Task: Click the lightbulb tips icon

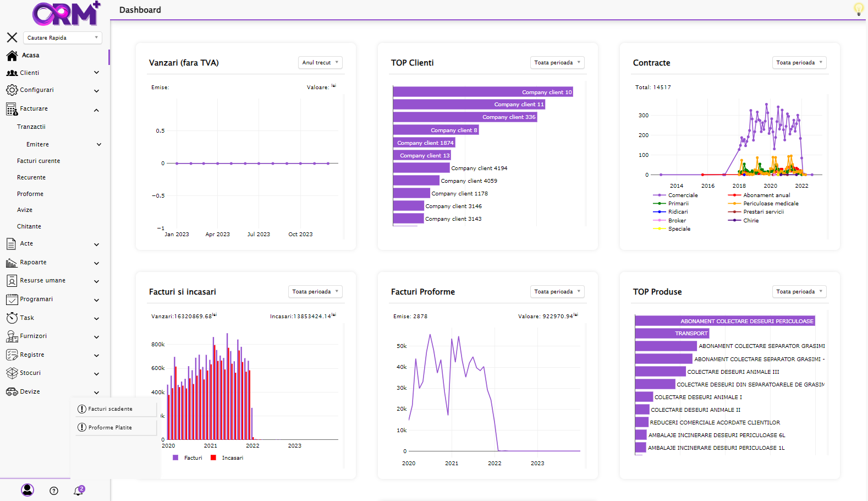Action: pyautogui.click(x=858, y=9)
